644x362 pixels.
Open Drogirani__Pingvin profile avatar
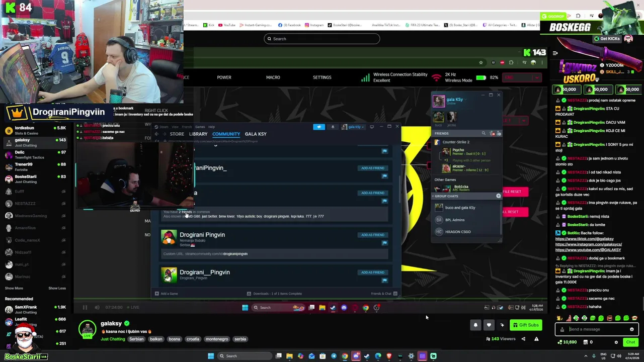point(169,275)
